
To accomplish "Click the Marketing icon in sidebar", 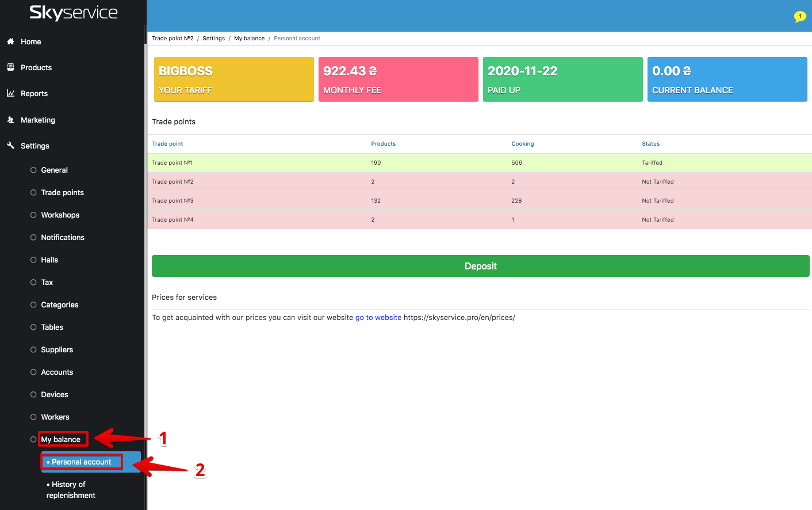I will (x=10, y=120).
